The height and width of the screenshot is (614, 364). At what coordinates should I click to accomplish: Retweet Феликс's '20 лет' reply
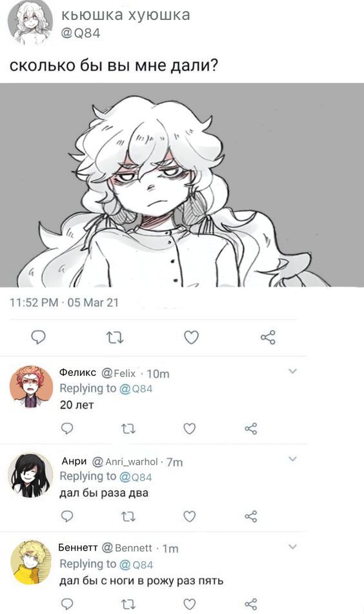click(x=128, y=429)
